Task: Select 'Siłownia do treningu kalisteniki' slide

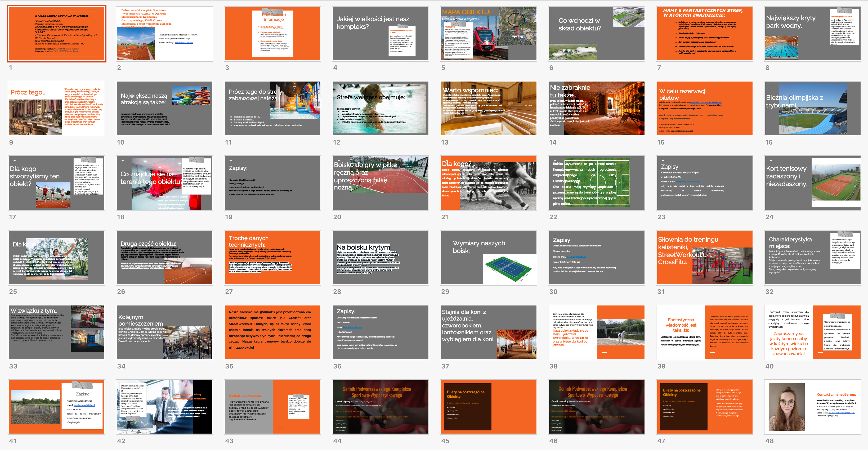Action: 704,258
